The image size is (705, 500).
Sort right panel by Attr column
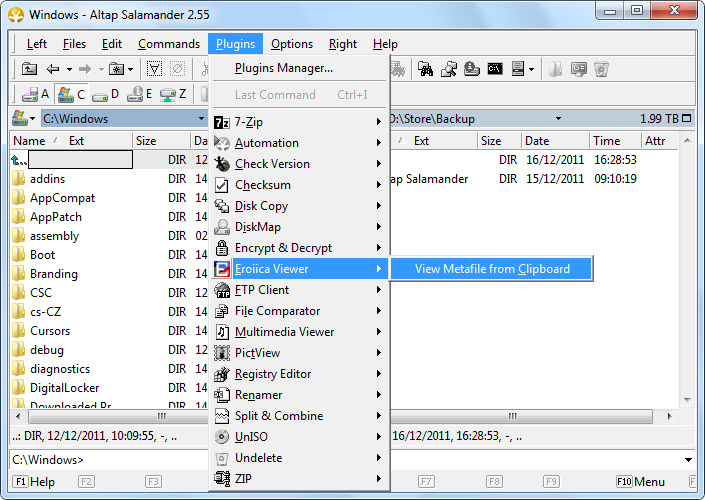click(x=659, y=141)
